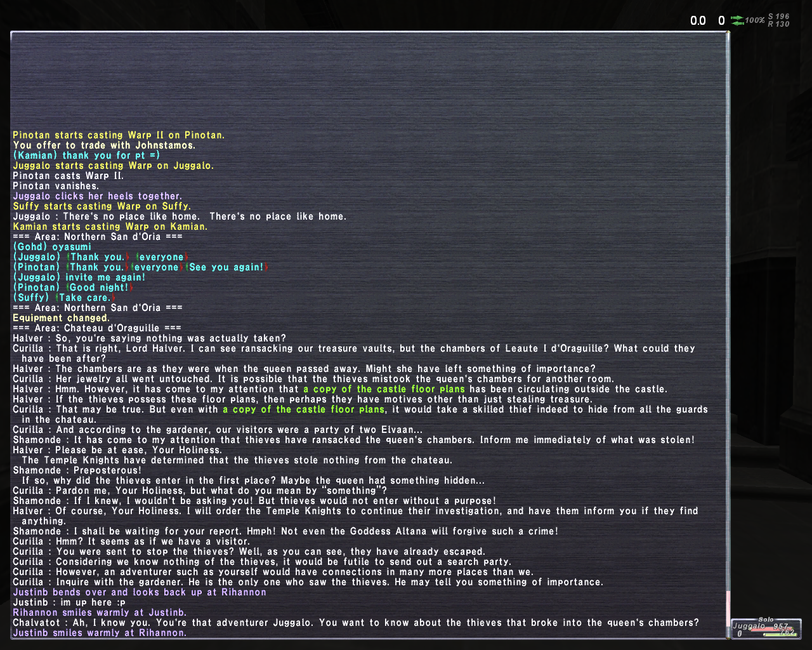Click 'Justinb : im up here :p' message
The width and height of the screenshot is (812, 650).
click(69, 602)
